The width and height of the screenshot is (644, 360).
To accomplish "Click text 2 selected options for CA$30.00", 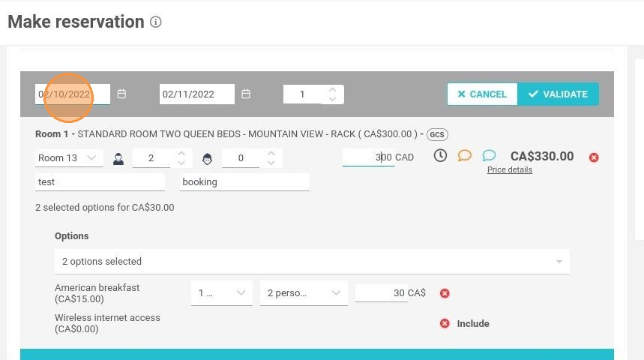I will 105,208.
